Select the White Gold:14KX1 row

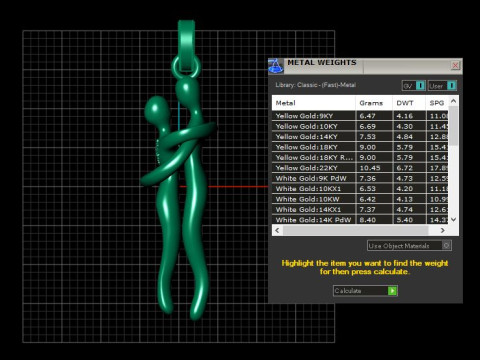(360, 209)
